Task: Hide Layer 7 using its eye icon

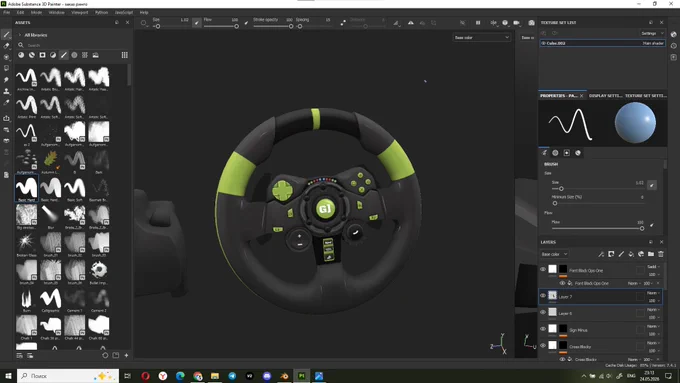Action: (543, 296)
